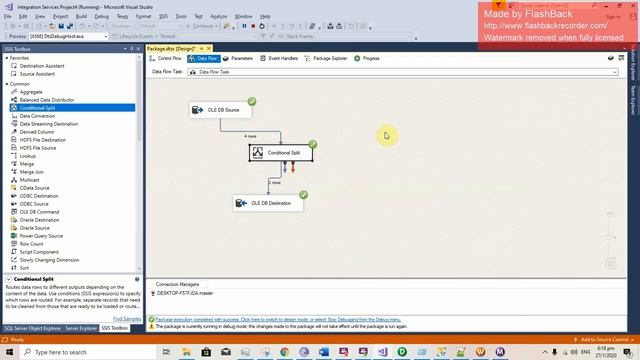Pick Data Conversion from the toolbox
The width and height of the screenshot is (640, 360).
click(x=37, y=116)
